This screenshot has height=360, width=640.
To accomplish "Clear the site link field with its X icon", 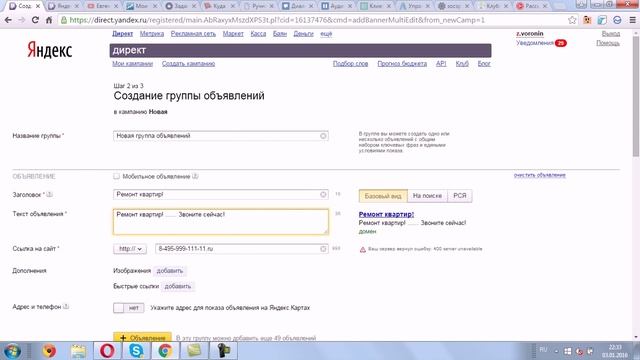I will 323,249.
